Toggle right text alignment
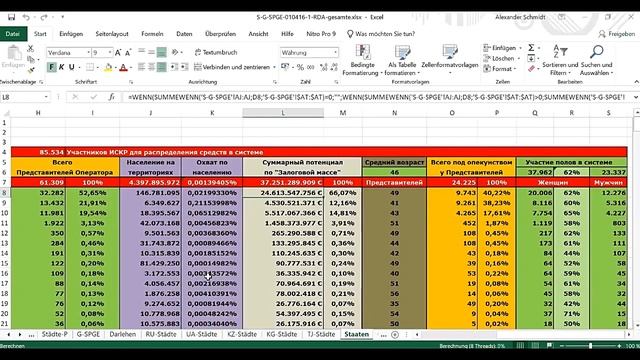The height and width of the screenshot is (360, 640). click(x=162, y=67)
